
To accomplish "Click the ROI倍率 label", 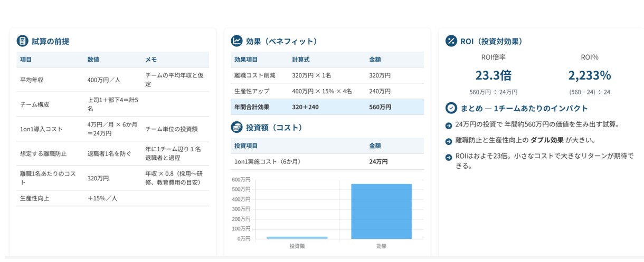I will [x=494, y=57].
